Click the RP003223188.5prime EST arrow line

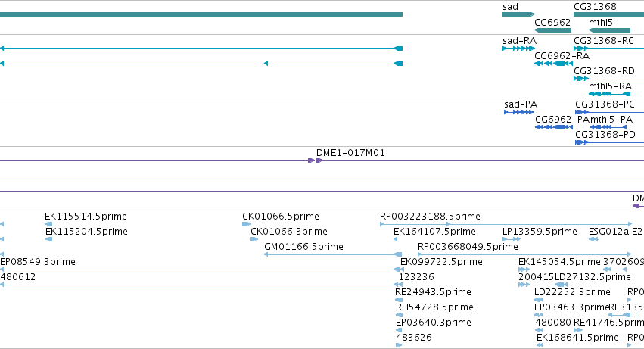[506, 224]
